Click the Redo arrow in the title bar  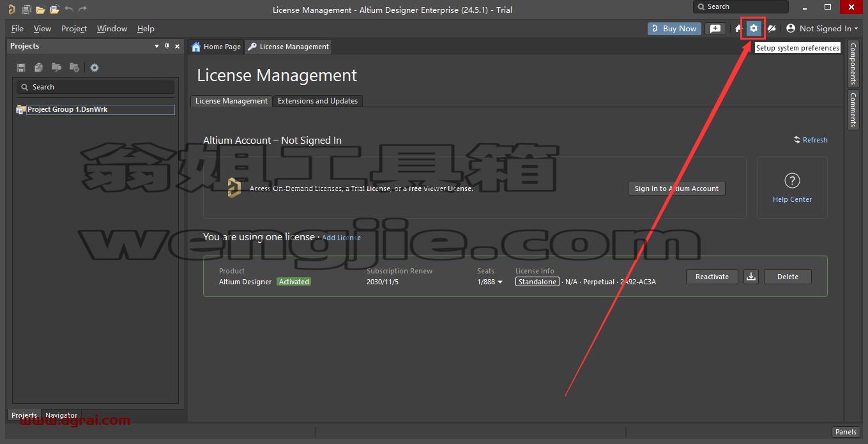pos(82,10)
